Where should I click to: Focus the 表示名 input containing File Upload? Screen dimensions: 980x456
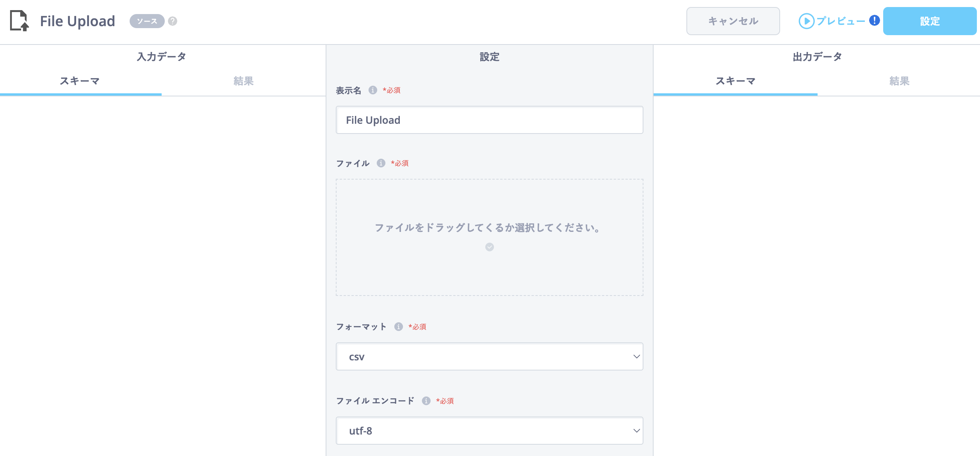tap(490, 120)
